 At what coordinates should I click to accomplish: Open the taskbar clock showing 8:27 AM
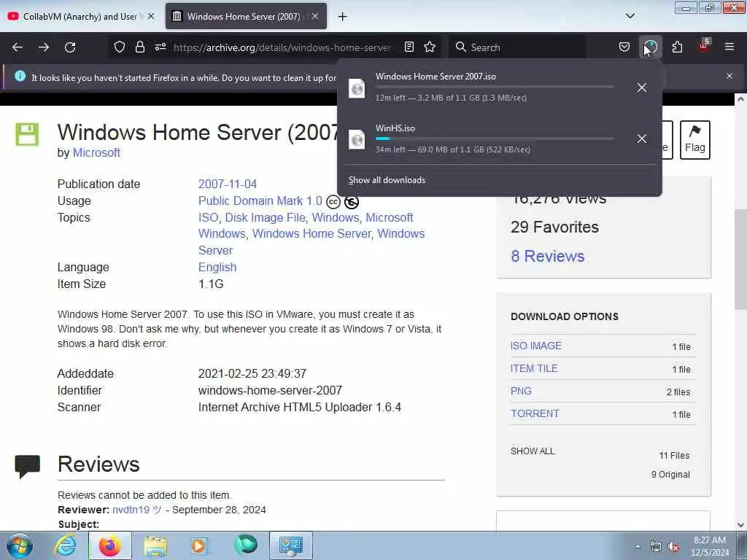pos(710,546)
